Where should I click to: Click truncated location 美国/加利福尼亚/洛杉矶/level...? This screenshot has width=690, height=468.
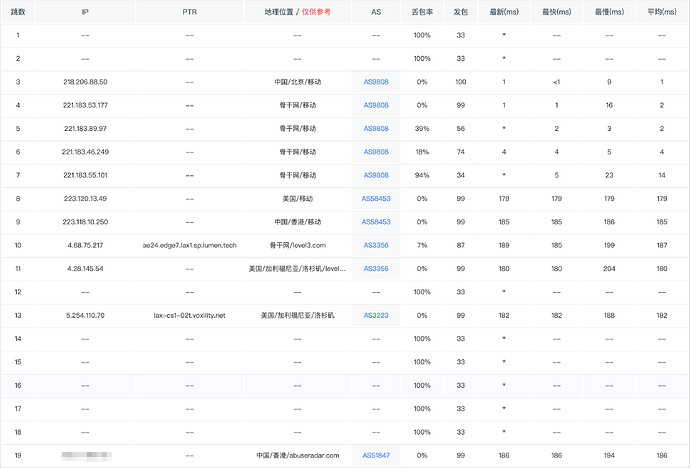(x=297, y=268)
